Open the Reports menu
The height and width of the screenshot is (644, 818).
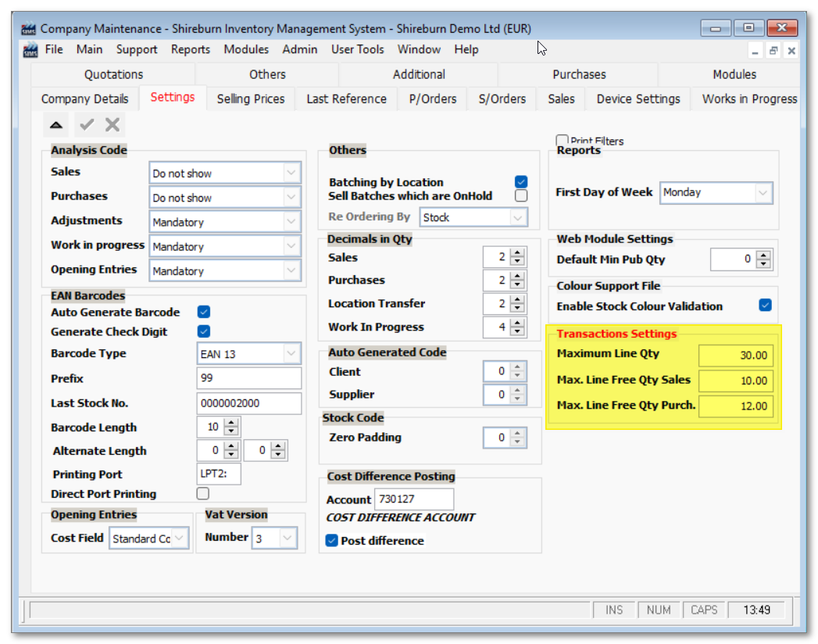tap(191, 49)
